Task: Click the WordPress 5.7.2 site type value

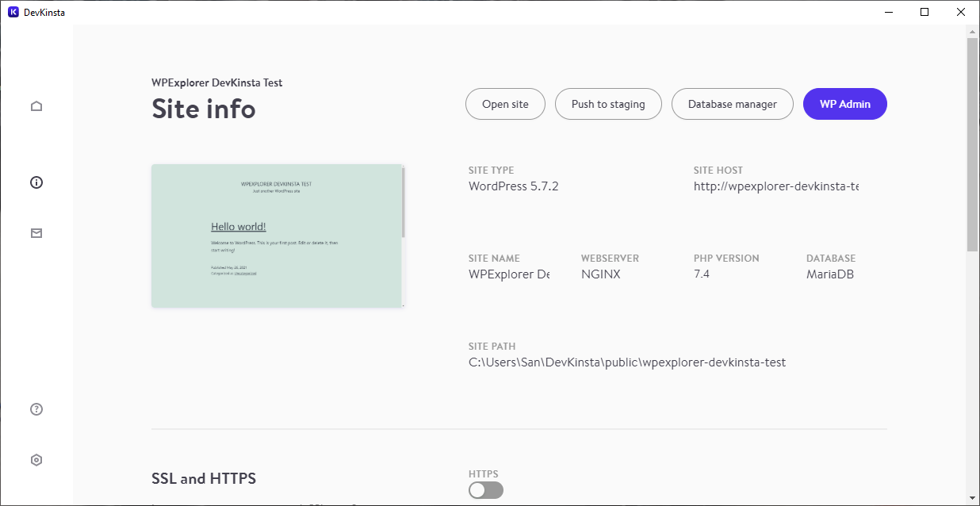Action: (514, 186)
